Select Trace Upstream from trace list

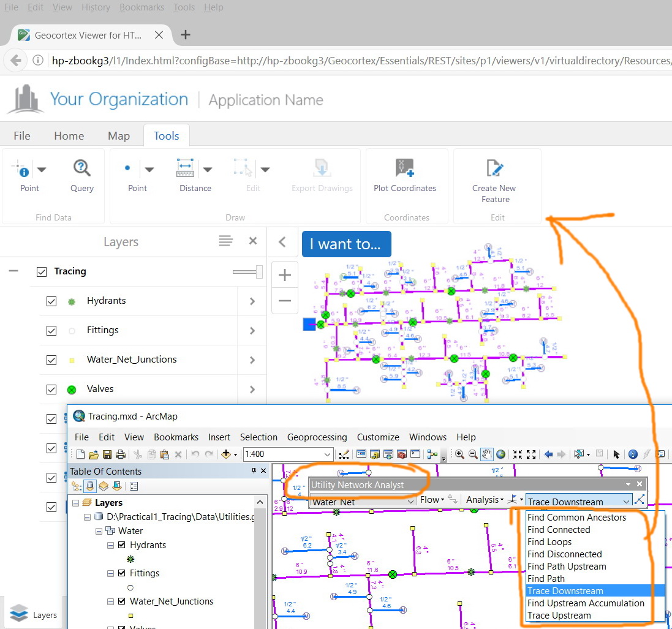tap(559, 616)
